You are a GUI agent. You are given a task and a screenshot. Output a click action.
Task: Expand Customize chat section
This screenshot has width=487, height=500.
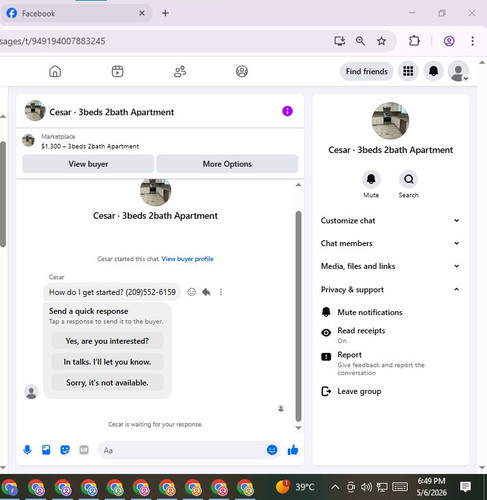pos(390,221)
